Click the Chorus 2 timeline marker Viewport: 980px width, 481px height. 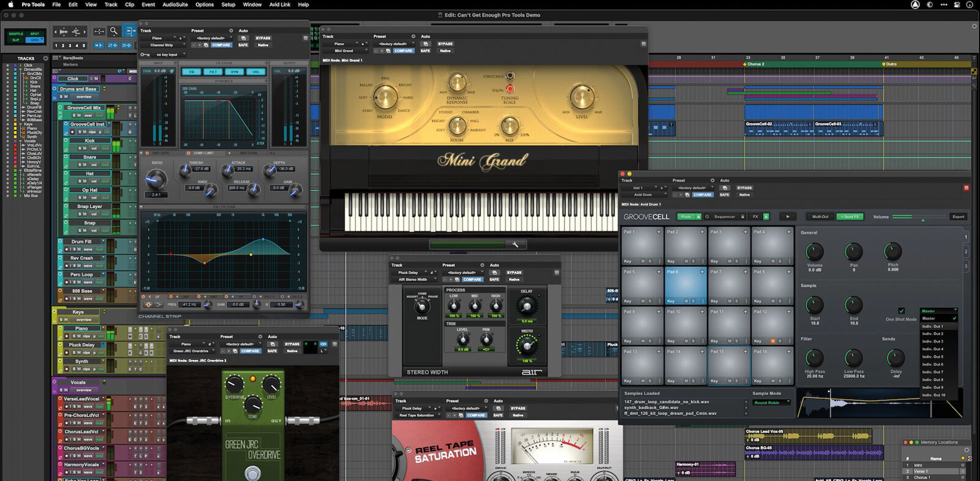click(x=754, y=64)
